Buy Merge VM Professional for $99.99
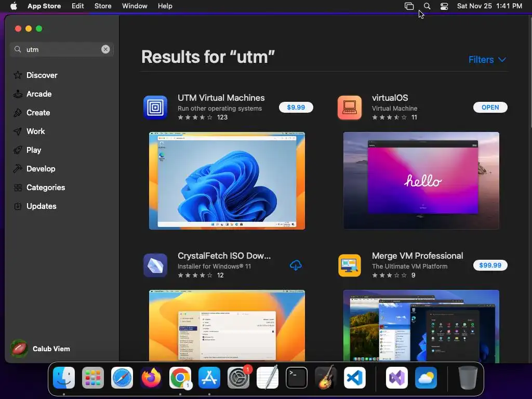 click(490, 265)
